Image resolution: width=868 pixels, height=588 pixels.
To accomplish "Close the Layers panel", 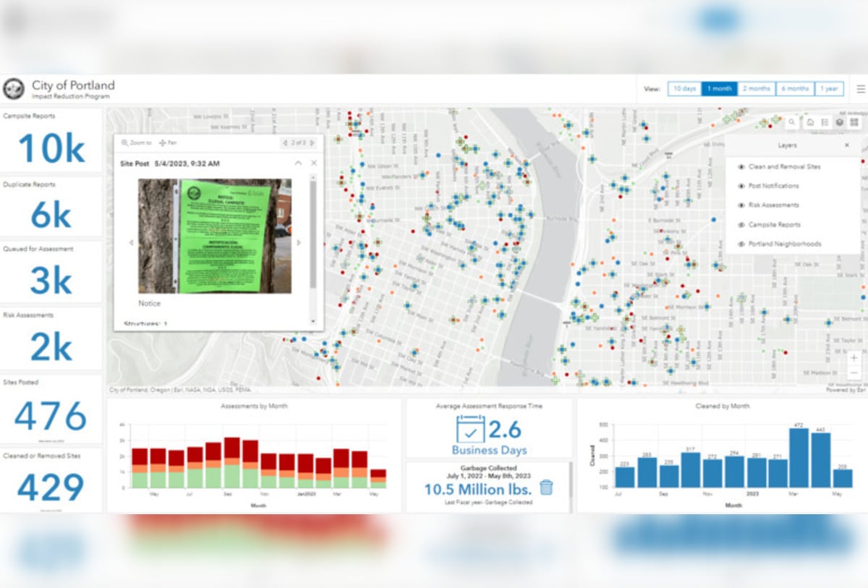I will (x=847, y=145).
